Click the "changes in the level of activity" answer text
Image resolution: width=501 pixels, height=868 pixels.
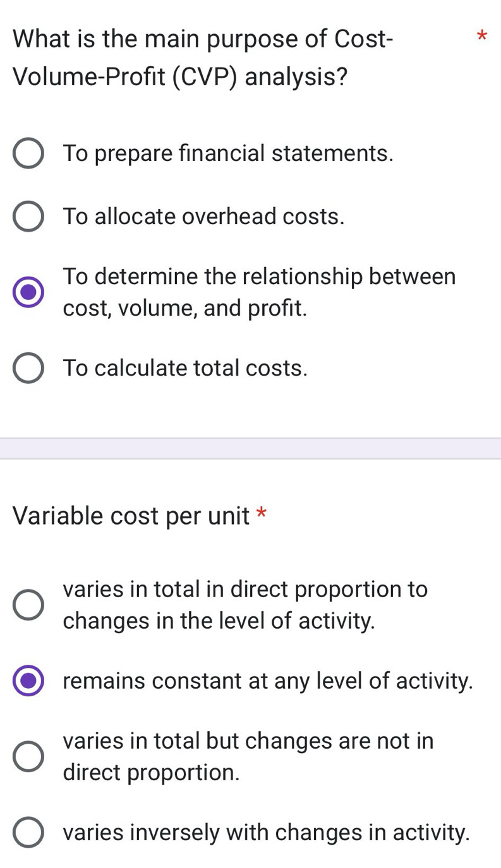tap(219, 621)
